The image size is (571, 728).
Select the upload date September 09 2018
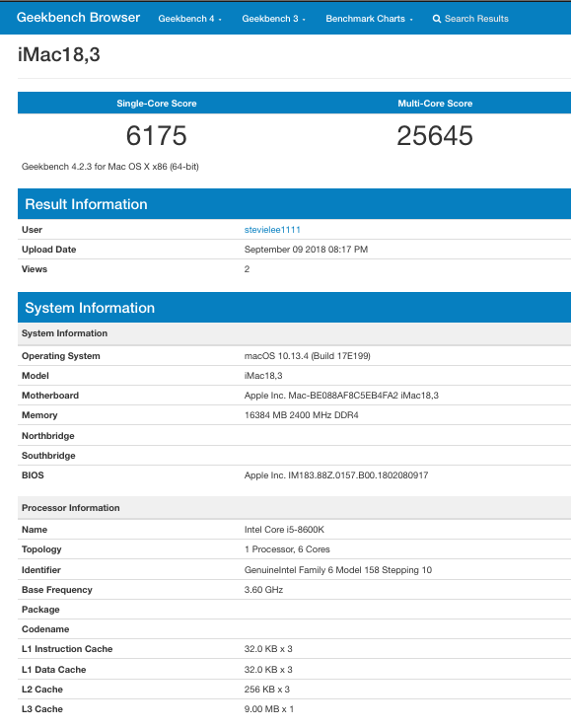[306, 250]
